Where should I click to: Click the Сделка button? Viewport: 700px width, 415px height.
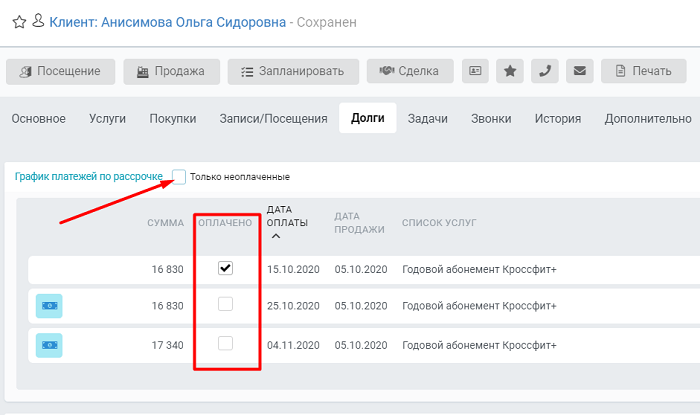click(x=410, y=71)
